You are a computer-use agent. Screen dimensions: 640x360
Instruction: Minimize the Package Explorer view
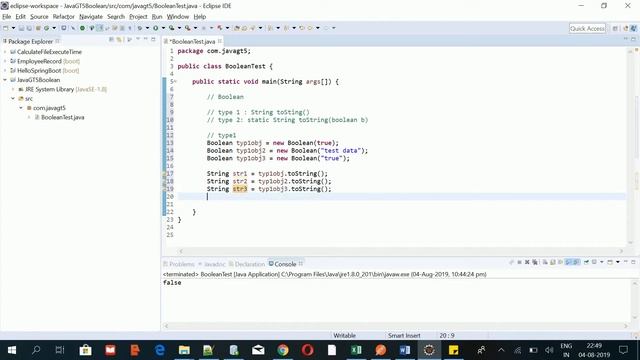[x=146, y=39]
